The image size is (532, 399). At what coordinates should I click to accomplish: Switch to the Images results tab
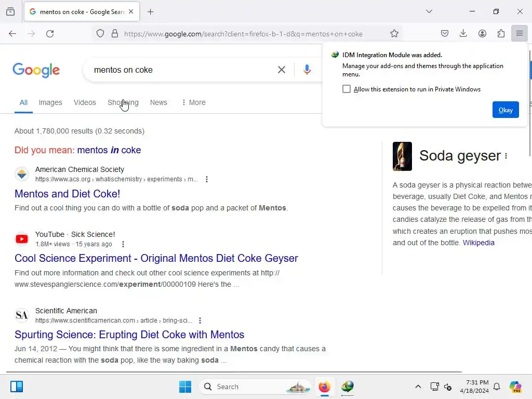50,102
